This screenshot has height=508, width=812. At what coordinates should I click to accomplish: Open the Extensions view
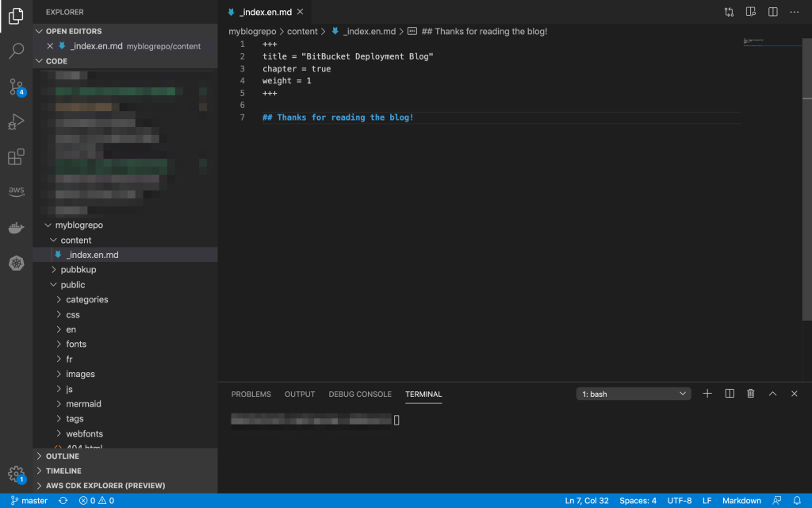pos(17,157)
